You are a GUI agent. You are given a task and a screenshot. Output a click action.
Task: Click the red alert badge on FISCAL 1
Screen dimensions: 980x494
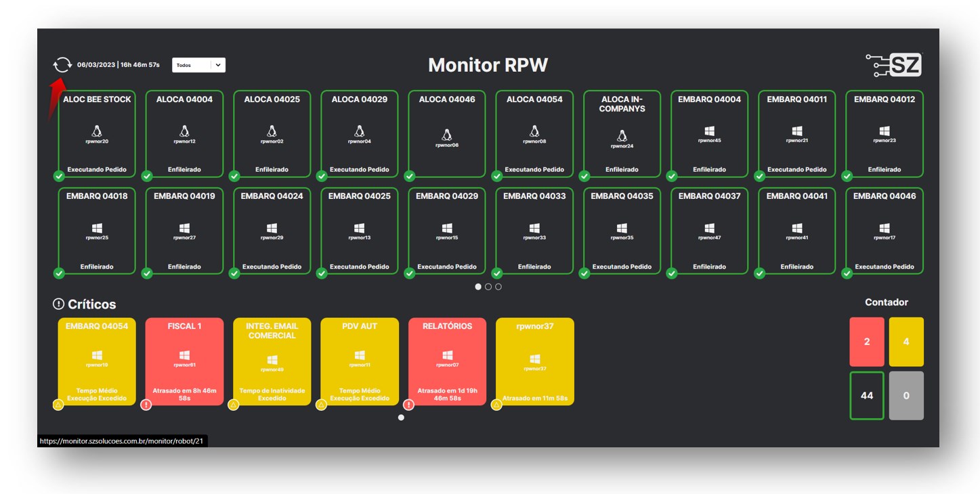click(146, 405)
